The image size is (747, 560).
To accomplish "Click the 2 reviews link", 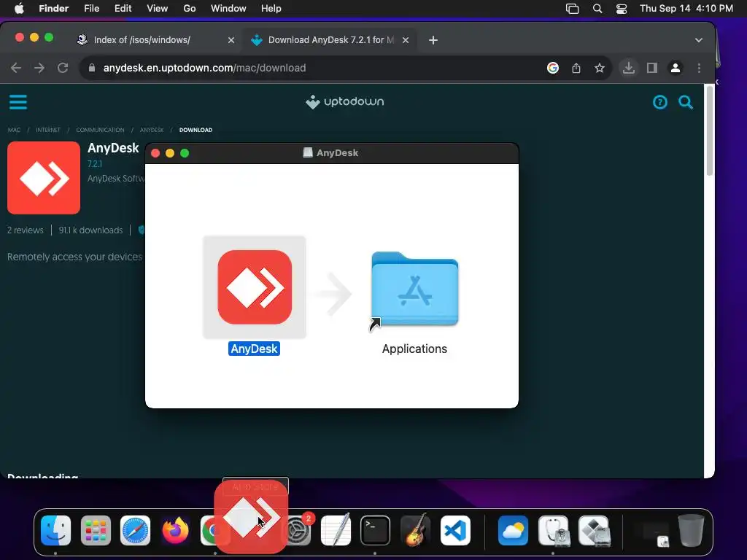I will point(26,230).
